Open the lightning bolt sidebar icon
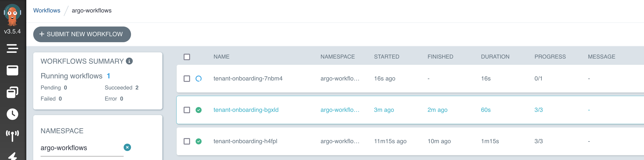This screenshot has width=644, height=160. [12, 156]
